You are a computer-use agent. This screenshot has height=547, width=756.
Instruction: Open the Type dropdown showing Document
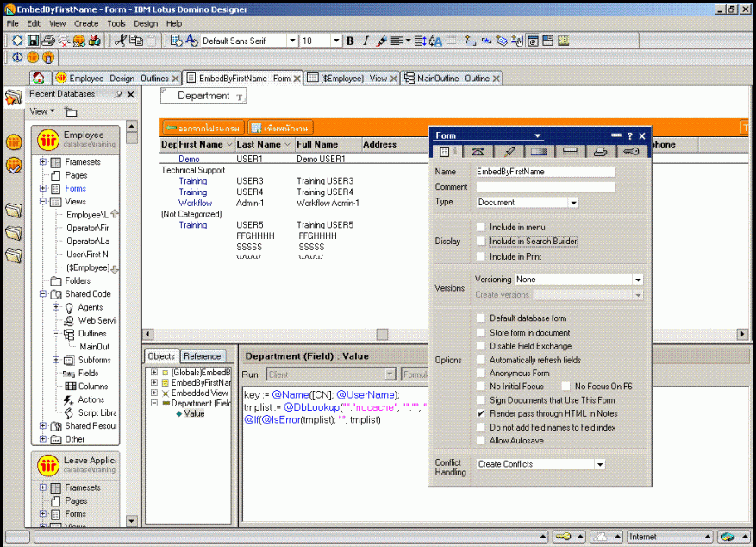(573, 203)
